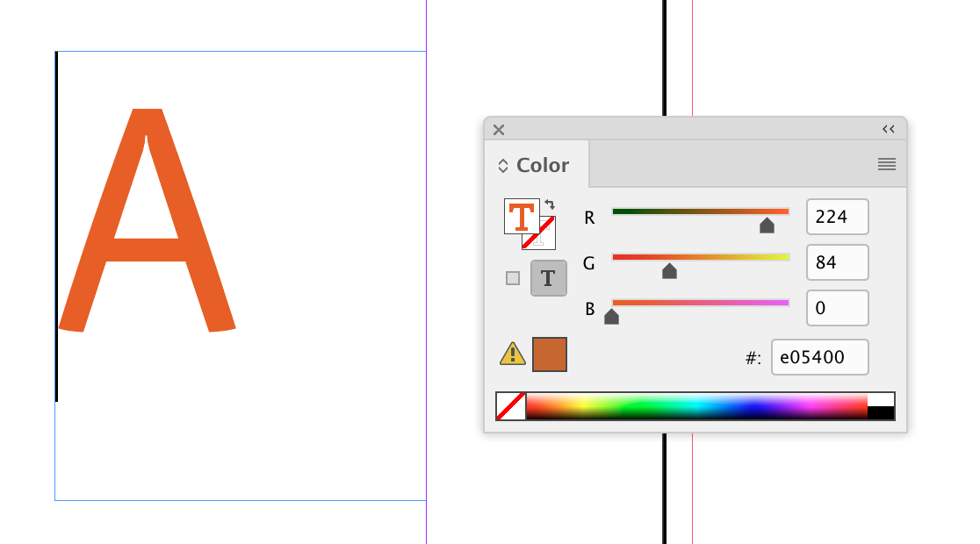Click the tab diamond to minimize Color panel
The width and height of the screenshot is (980, 544).
(x=502, y=164)
